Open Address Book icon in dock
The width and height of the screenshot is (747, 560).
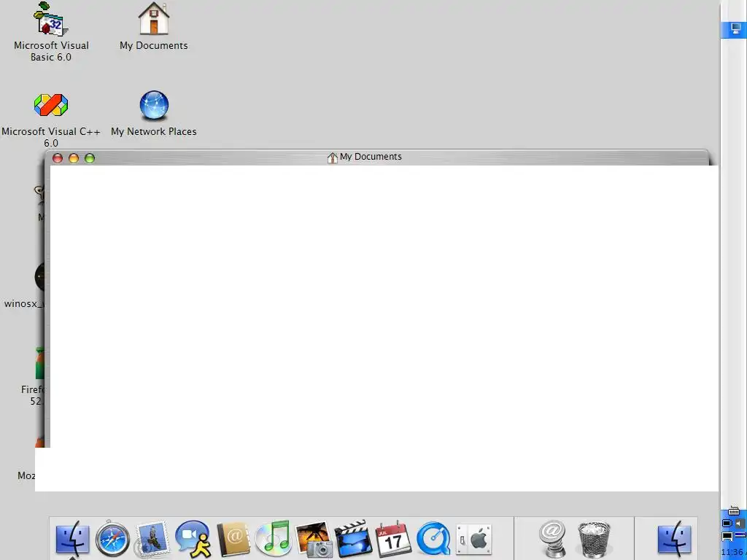point(233,540)
